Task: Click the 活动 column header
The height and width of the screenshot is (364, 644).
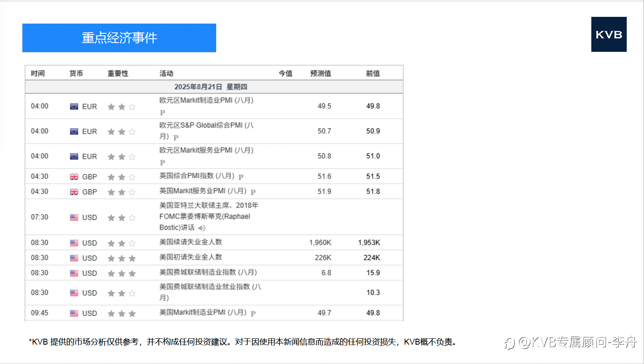Action: (166, 73)
